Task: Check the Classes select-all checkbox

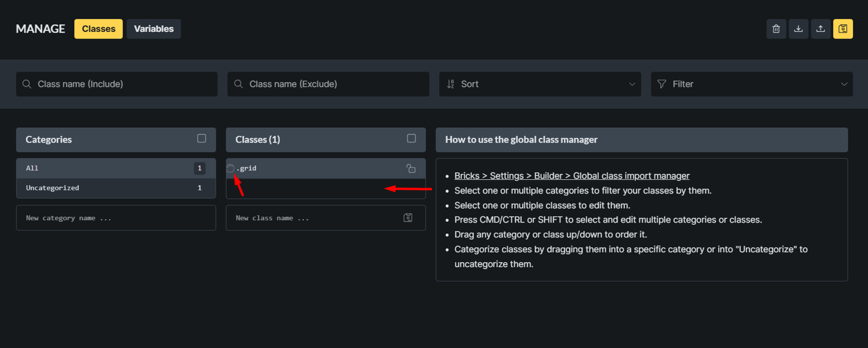Action: [x=411, y=138]
